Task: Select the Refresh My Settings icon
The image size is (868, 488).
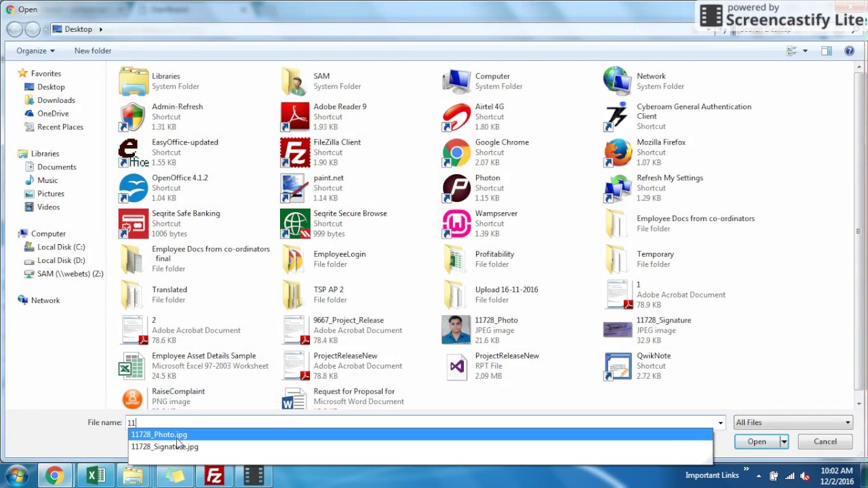Action: coord(618,188)
